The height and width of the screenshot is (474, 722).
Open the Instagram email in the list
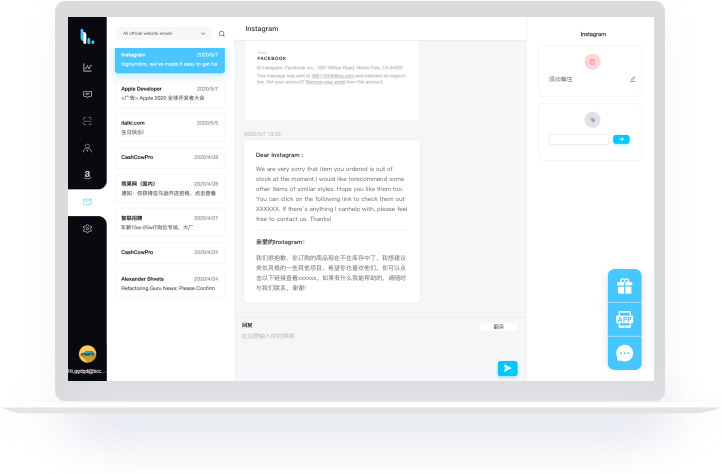tap(170, 60)
